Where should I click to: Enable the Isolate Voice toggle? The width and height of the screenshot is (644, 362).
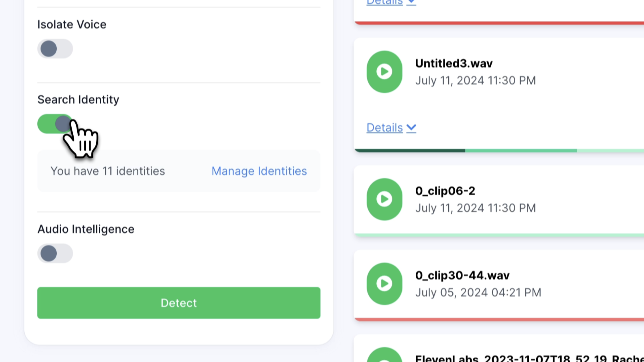point(55,48)
